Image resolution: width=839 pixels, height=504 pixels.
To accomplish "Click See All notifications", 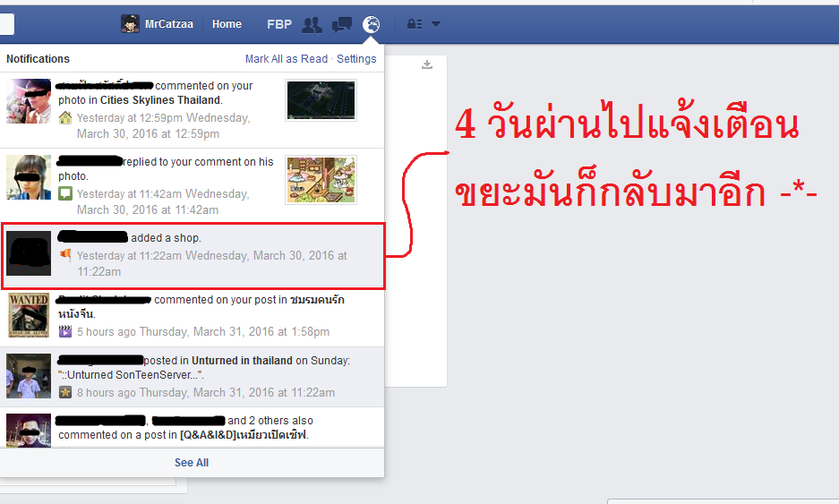I will (x=192, y=463).
